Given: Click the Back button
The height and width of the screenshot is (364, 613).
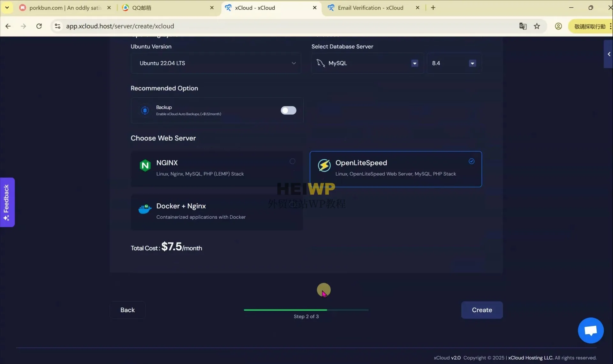Looking at the screenshot, I should click(x=127, y=310).
